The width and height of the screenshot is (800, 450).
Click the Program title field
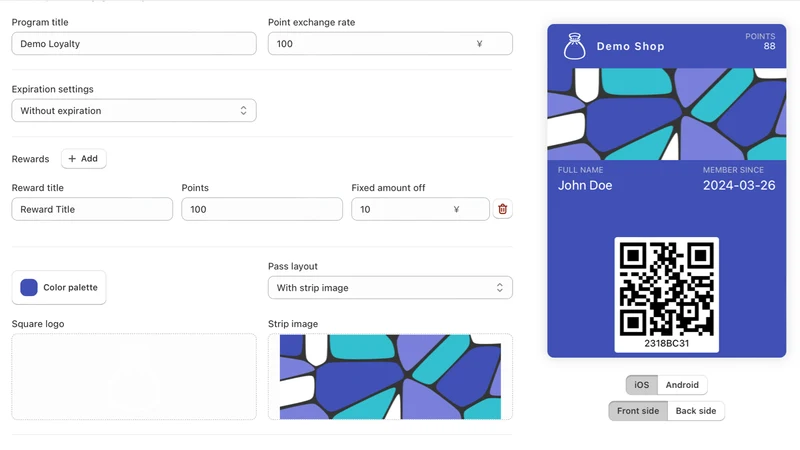click(134, 44)
